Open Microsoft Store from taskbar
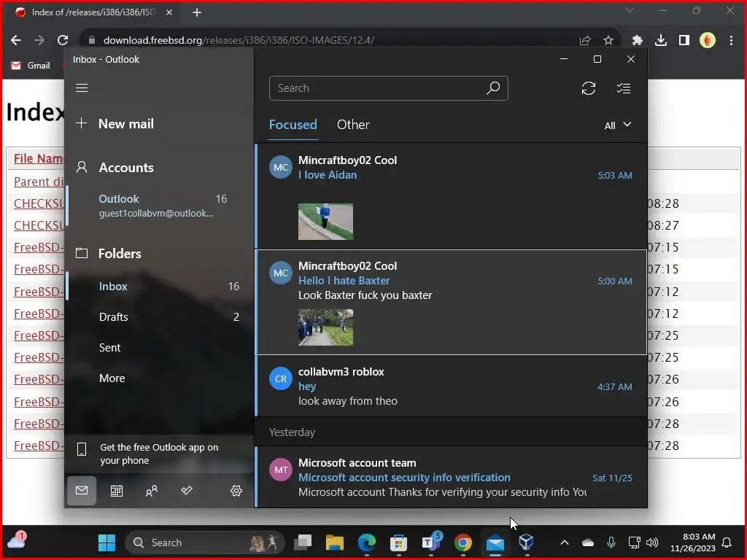Viewport: 747px width, 560px height. point(398,542)
